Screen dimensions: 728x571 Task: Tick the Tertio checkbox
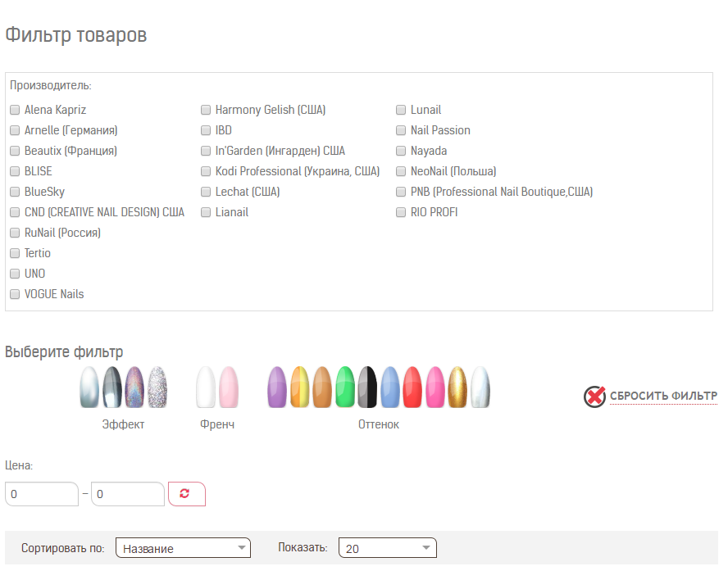15,253
